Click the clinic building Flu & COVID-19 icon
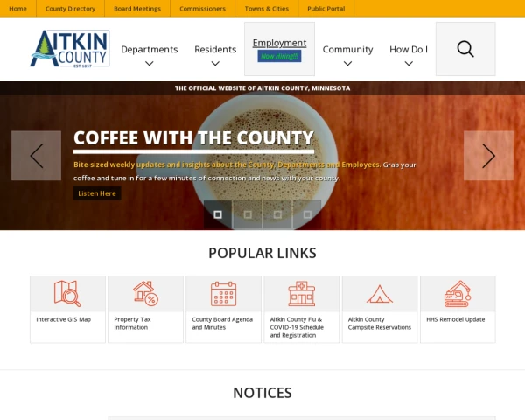Viewport: 525px width, 420px height. [x=302, y=294]
